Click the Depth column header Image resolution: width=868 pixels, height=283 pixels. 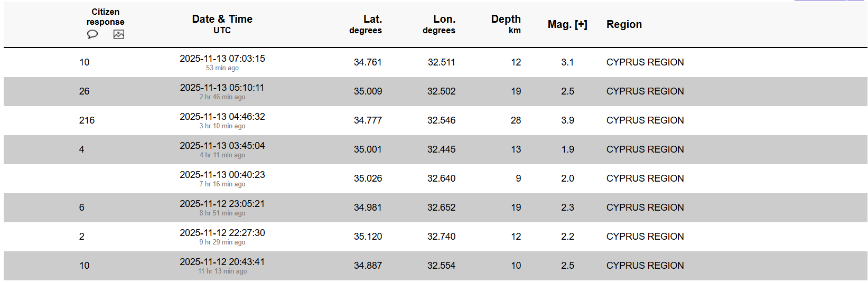[506, 20]
